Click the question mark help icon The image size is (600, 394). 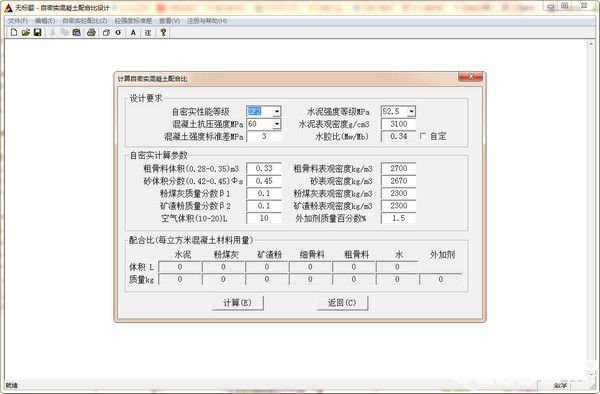(x=163, y=33)
